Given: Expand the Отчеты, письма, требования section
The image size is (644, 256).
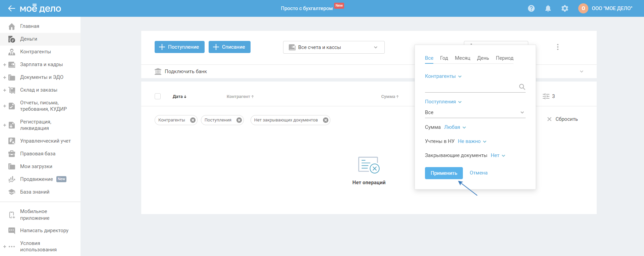Looking at the screenshot, I should click(5, 106).
